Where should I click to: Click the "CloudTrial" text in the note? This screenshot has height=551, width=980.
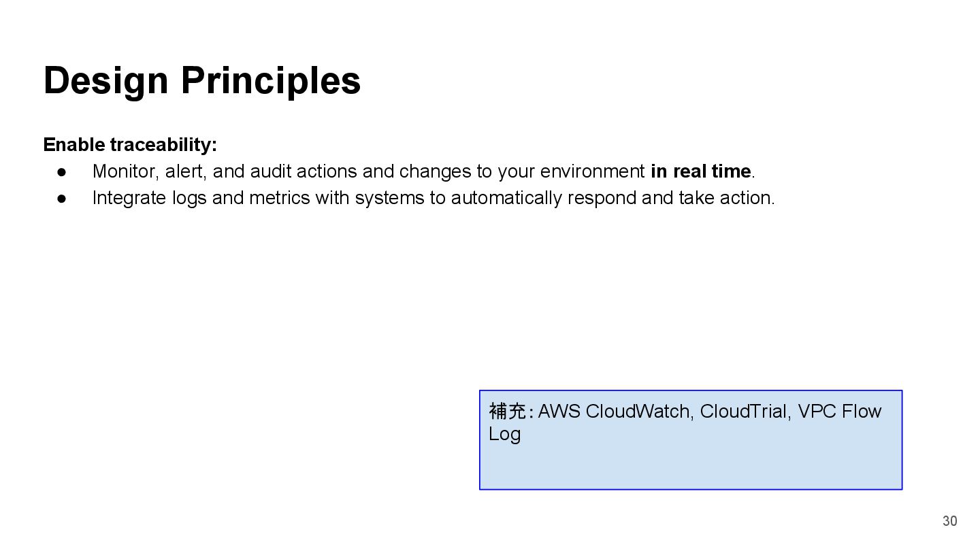pos(743,412)
